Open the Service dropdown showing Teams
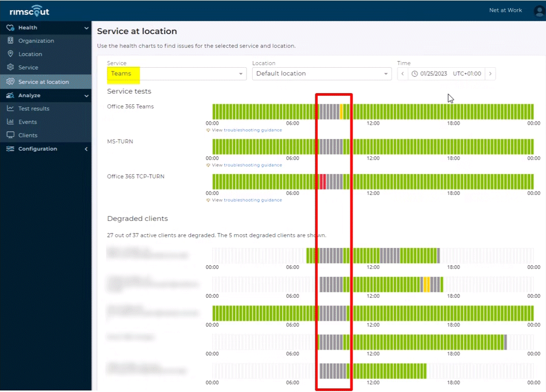 pos(177,73)
